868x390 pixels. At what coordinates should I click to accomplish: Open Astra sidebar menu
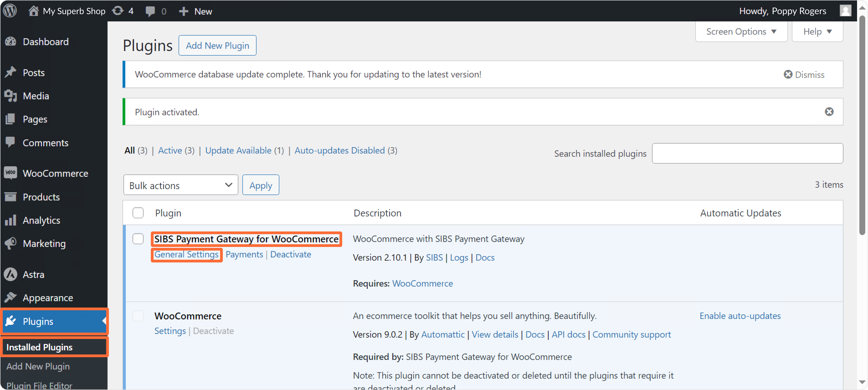pos(33,274)
